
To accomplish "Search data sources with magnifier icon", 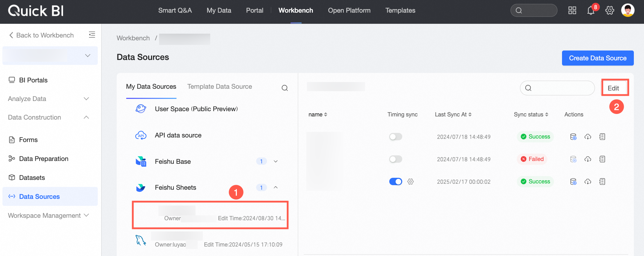I will [x=285, y=88].
